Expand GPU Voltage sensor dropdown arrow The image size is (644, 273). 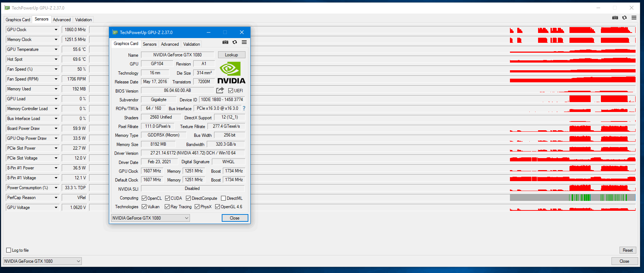point(56,207)
